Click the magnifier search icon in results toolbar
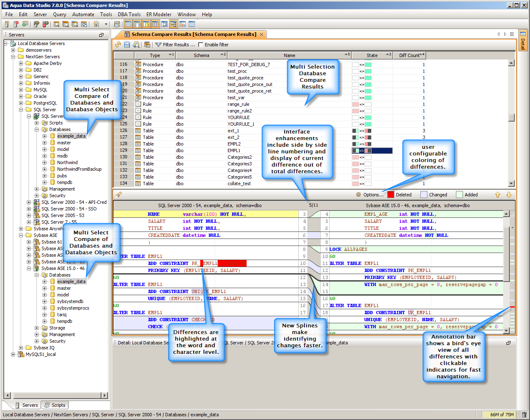 coord(136,45)
